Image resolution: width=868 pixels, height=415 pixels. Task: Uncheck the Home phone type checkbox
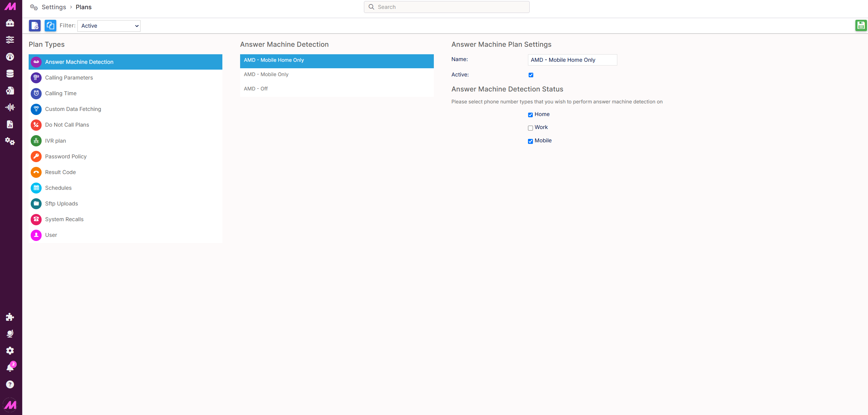530,115
